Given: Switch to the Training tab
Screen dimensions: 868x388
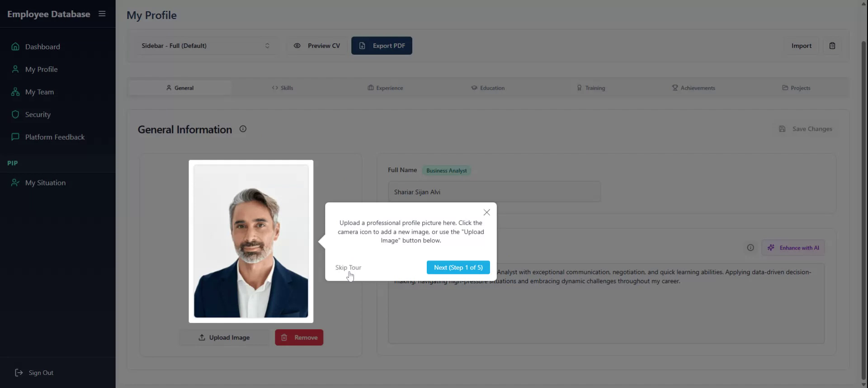Looking at the screenshot, I should (x=591, y=88).
